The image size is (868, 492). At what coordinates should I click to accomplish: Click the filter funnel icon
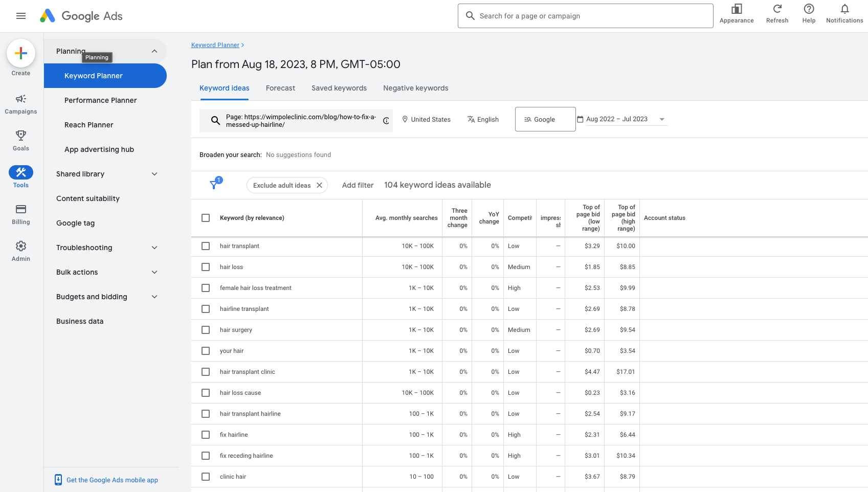tap(214, 185)
